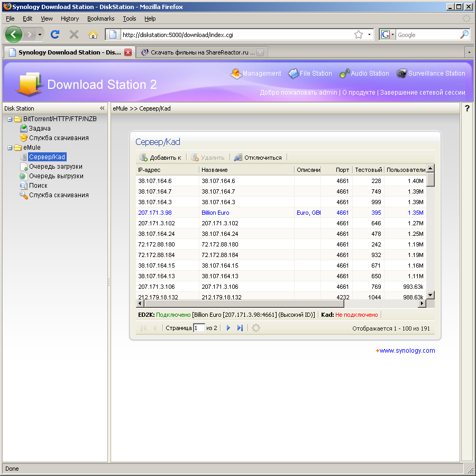Open the list all tabs dropdown

[469, 52]
